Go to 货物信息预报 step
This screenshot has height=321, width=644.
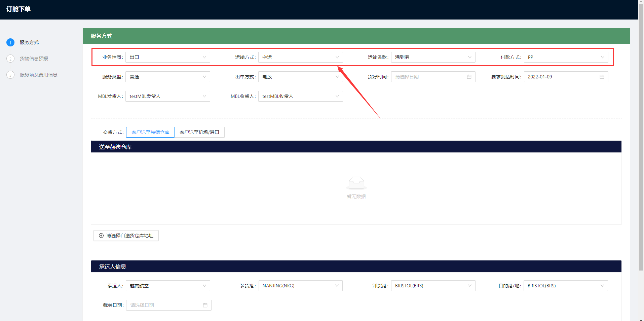pyautogui.click(x=34, y=59)
